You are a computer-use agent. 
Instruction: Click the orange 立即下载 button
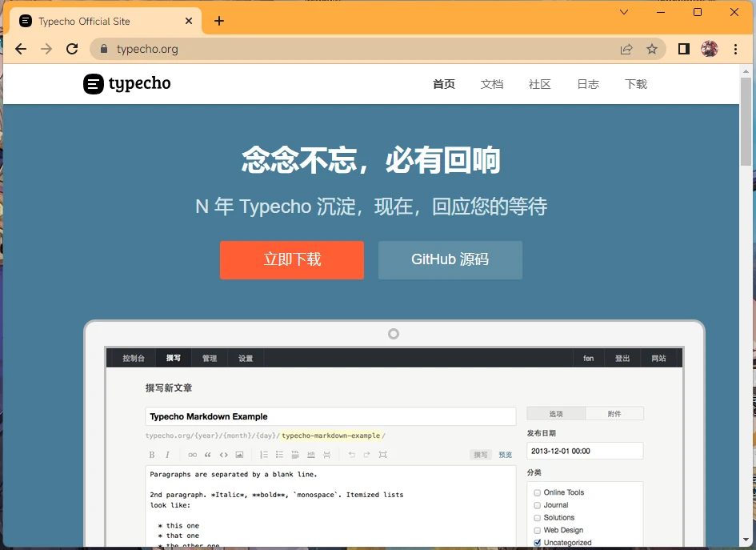click(x=292, y=260)
